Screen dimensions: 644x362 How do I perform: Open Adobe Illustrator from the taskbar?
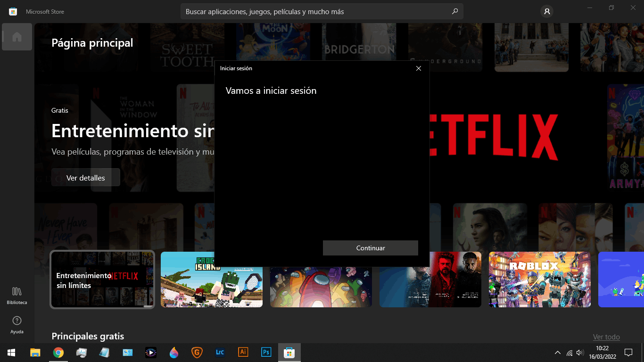pyautogui.click(x=243, y=352)
